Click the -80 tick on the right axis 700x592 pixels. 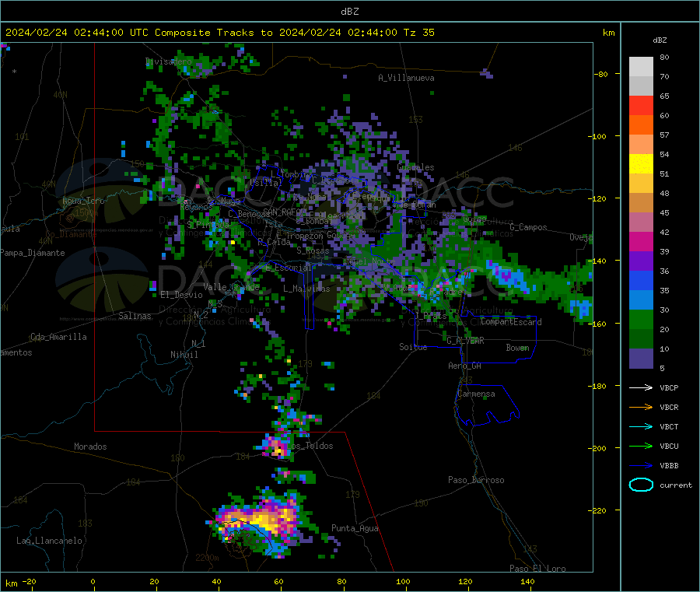[601, 74]
